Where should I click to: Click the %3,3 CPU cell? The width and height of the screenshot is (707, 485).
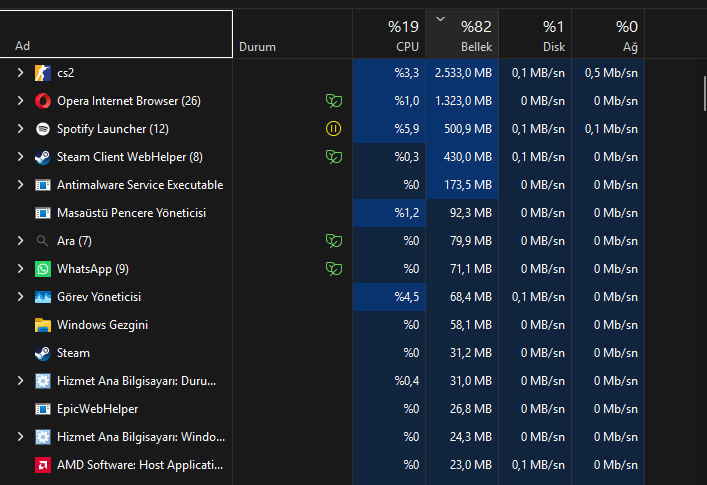389,73
